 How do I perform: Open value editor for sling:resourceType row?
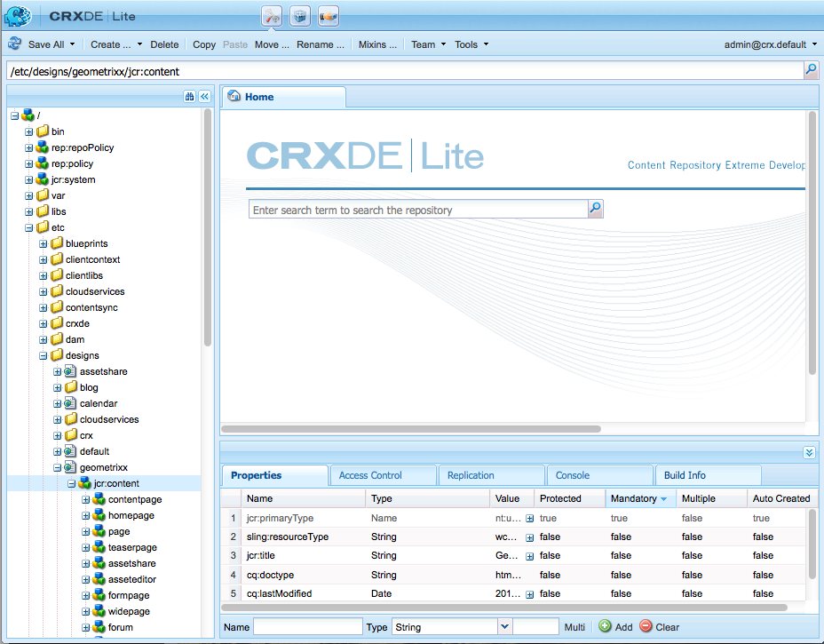[x=530, y=537]
